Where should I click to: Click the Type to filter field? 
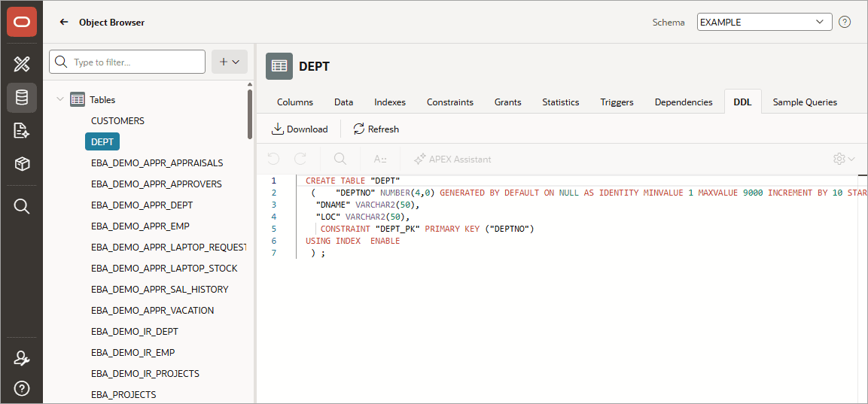pyautogui.click(x=127, y=62)
